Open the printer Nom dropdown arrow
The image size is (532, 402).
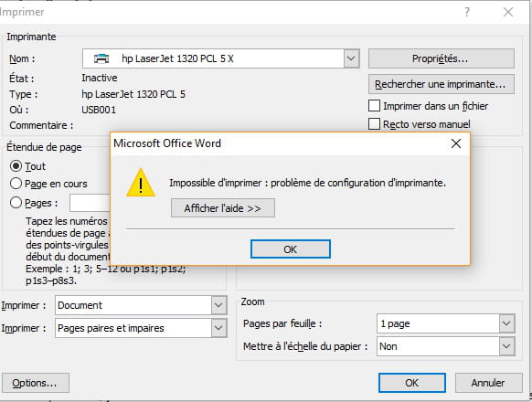tap(351, 58)
